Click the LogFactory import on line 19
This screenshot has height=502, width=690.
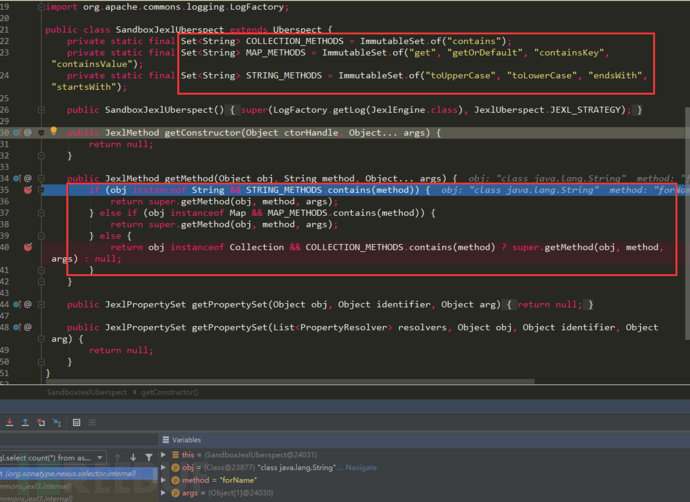[257, 7]
